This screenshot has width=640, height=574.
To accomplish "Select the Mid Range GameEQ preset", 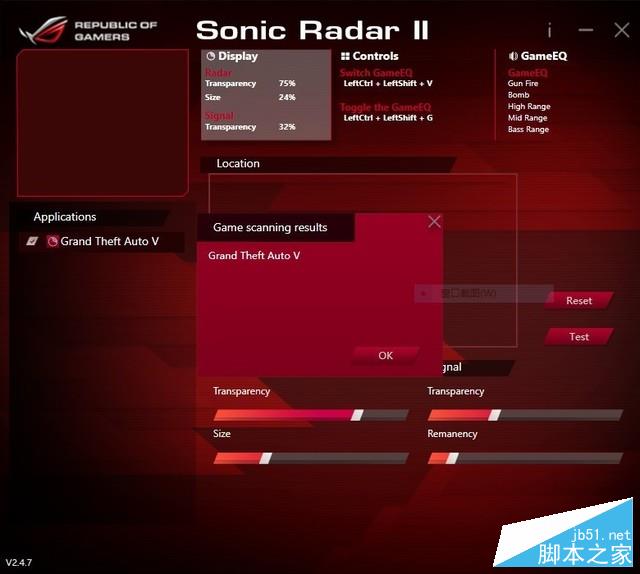I will tap(527, 118).
